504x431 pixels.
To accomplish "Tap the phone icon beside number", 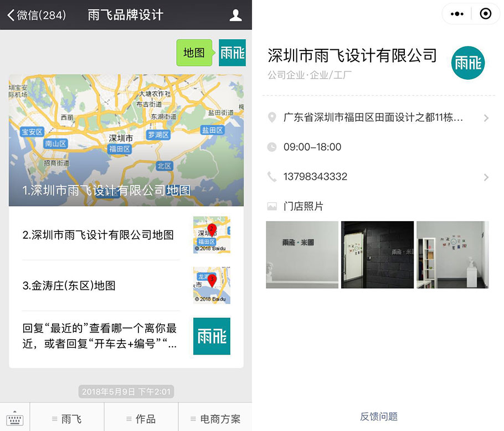I will 272,177.
